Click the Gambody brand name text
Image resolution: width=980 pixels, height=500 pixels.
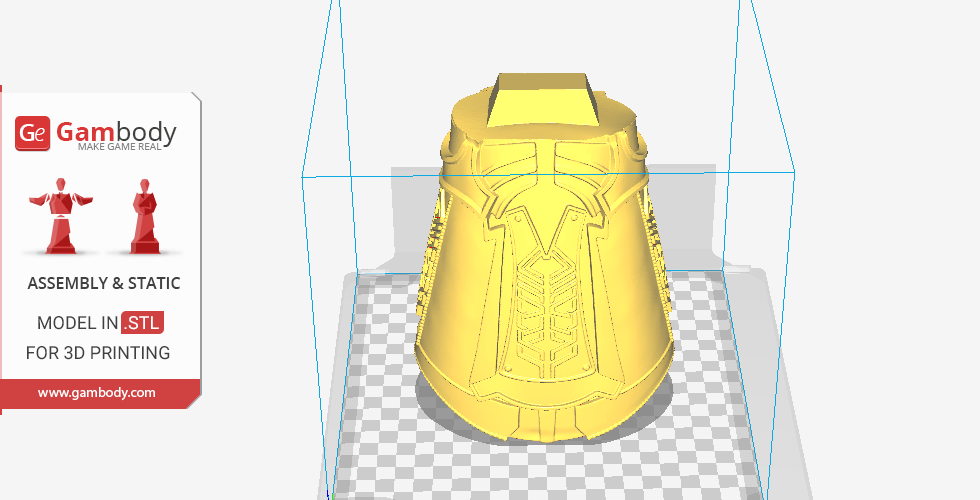tap(116, 131)
